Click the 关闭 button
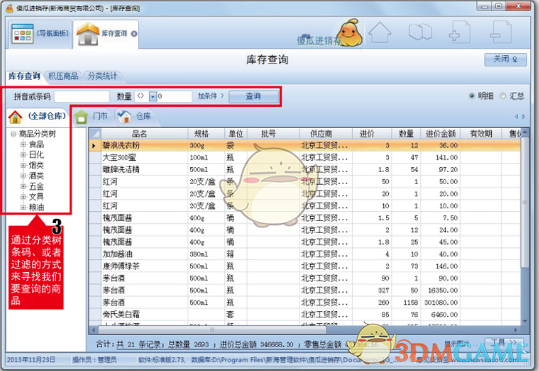This screenshot has width=539, height=371. point(505,59)
